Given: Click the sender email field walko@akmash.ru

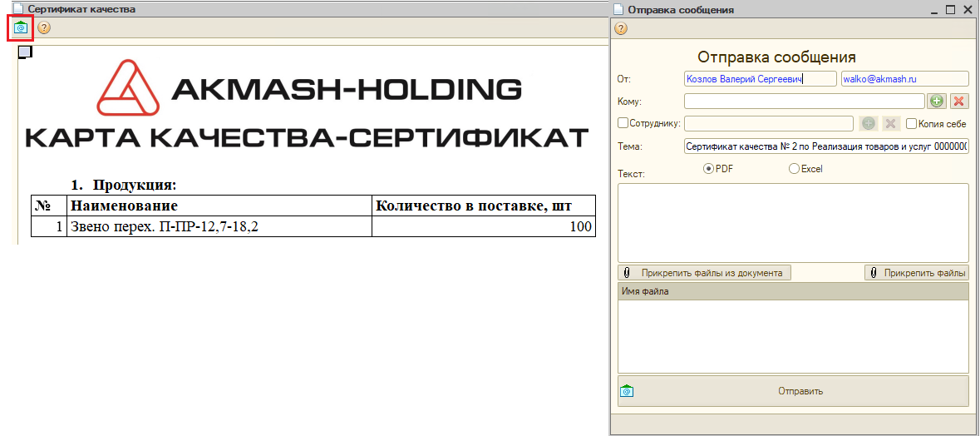Looking at the screenshot, I should pos(905,79).
